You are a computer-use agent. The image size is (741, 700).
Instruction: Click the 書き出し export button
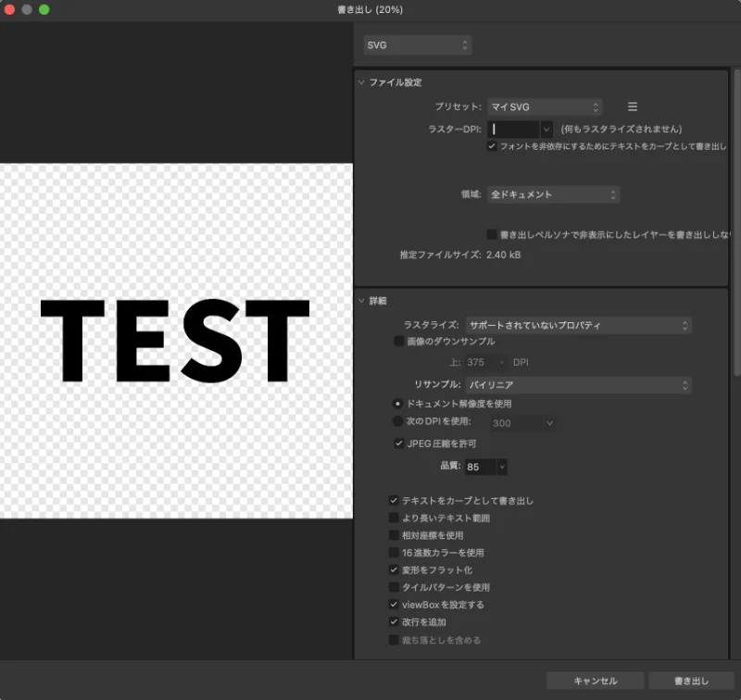tap(691, 681)
